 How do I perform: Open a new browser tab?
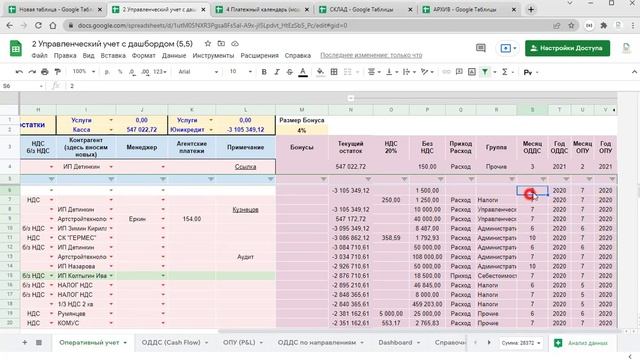click(x=531, y=9)
